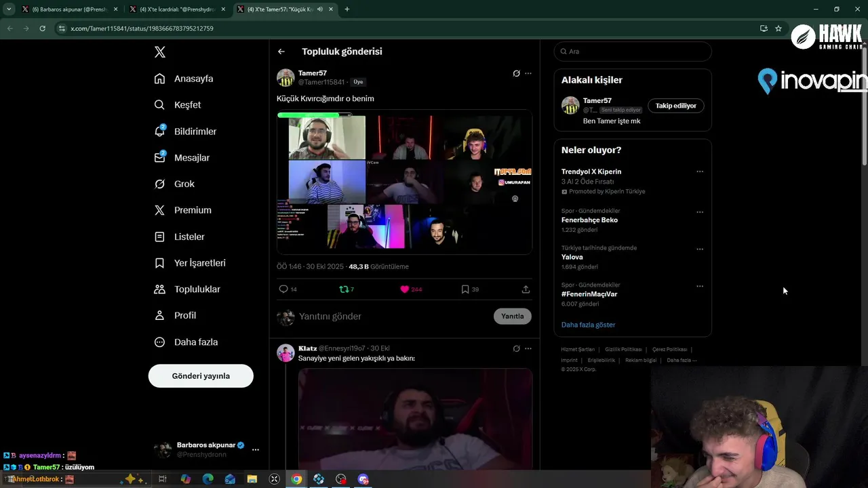Open Tamer57 in Alakalı kişiler
The width and height of the screenshot is (868, 488).
tap(597, 101)
